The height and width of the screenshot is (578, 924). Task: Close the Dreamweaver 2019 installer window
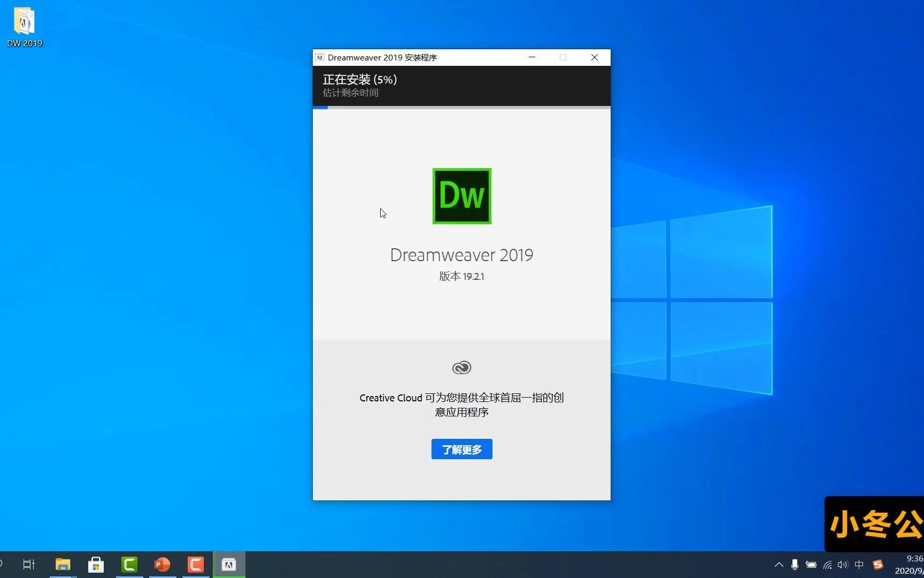(595, 57)
